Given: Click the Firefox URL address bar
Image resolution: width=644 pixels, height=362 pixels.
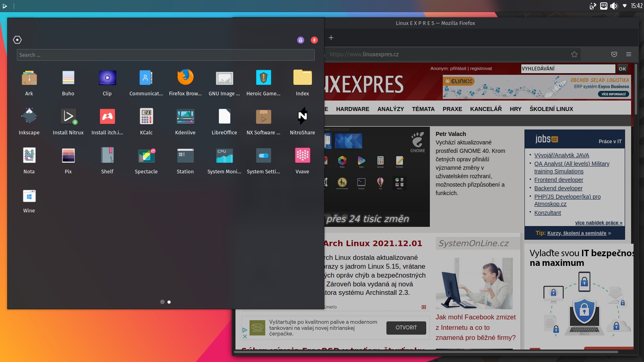Looking at the screenshot, I should click(x=447, y=54).
